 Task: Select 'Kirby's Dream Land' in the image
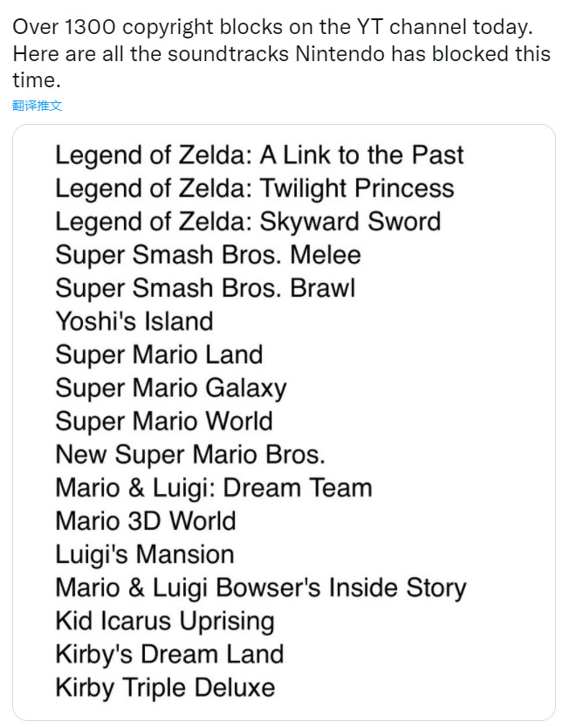[168, 654]
